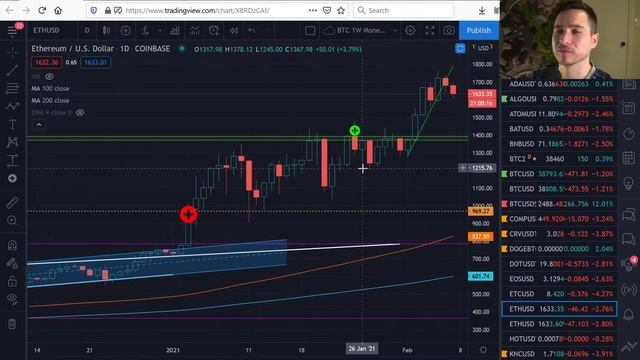Open chart settings gear
The height and width of the screenshot is (360, 640).
tap(410, 31)
